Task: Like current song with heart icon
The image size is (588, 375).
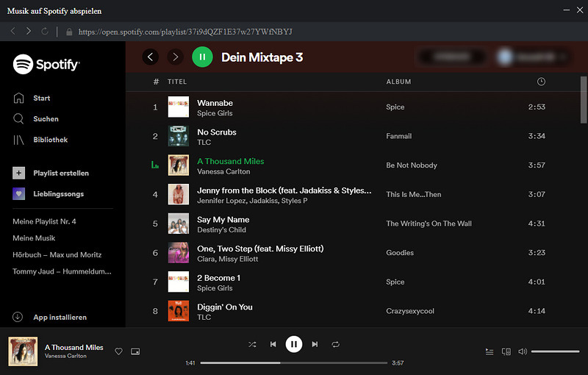Action: [119, 351]
